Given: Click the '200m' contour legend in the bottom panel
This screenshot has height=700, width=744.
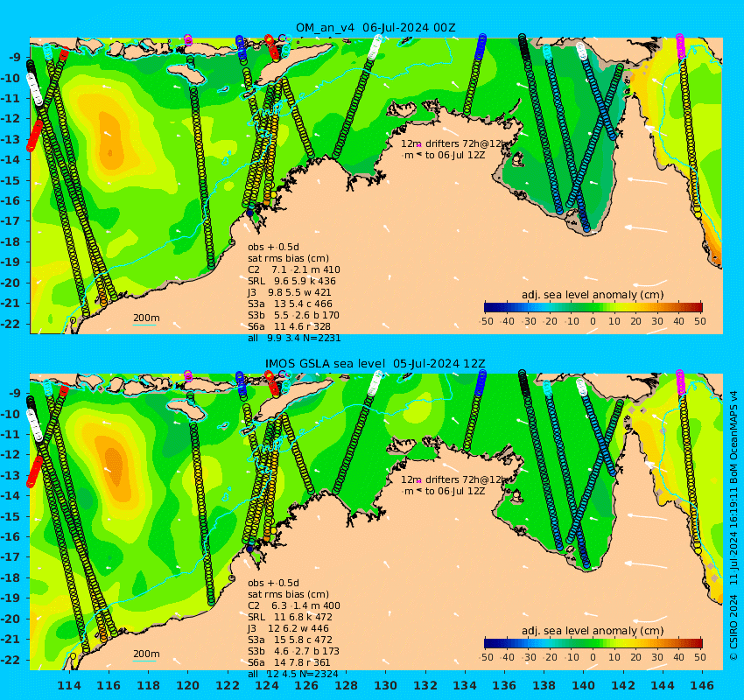Looking at the screenshot, I should [146, 655].
